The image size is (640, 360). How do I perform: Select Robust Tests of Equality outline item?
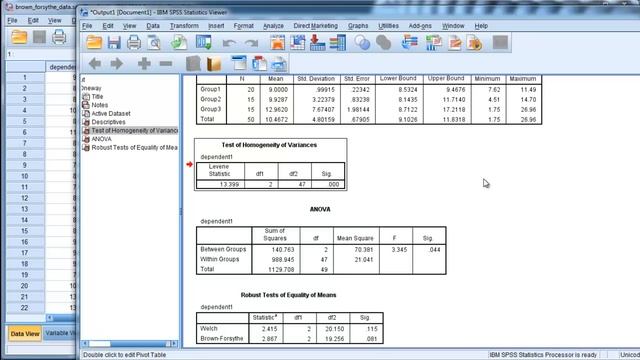(134, 148)
